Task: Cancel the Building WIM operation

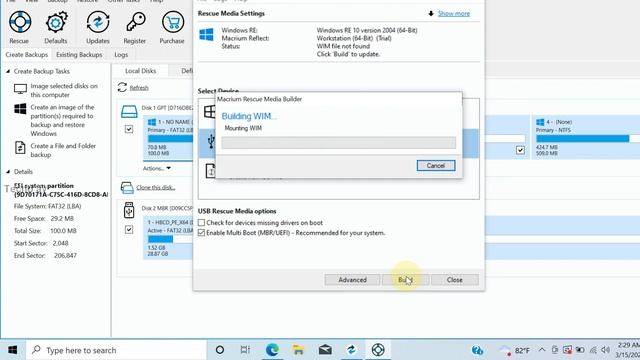Action: 436,165
